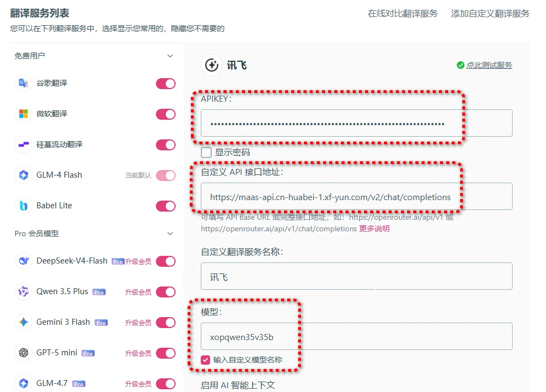
Task: Click the 模型 field showing xopqwen35v35b
Action: pos(357,336)
